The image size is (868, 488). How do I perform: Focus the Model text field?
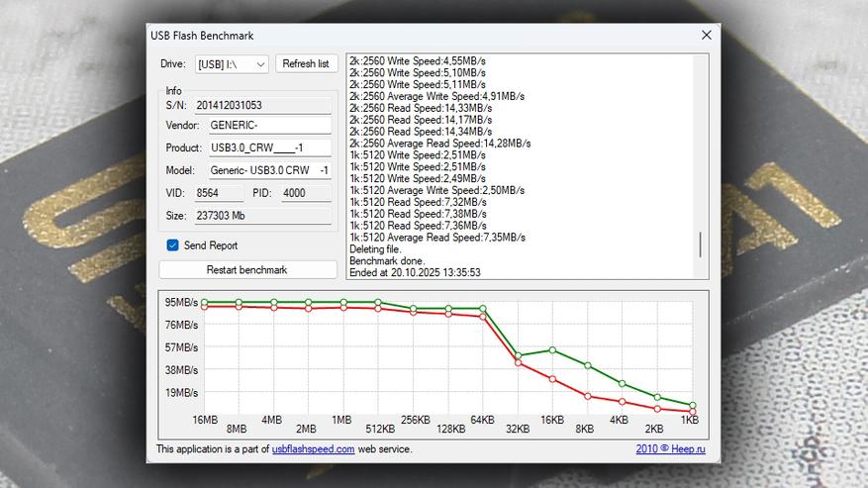(268, 170)
